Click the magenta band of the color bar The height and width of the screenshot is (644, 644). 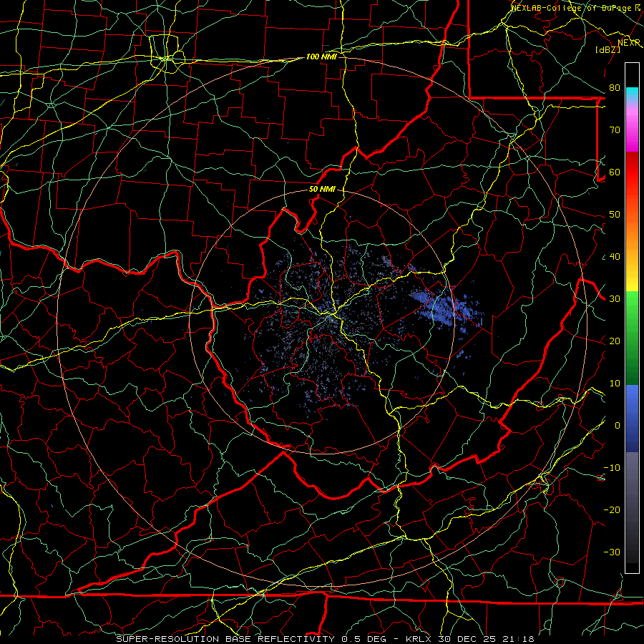click(632, 132)
